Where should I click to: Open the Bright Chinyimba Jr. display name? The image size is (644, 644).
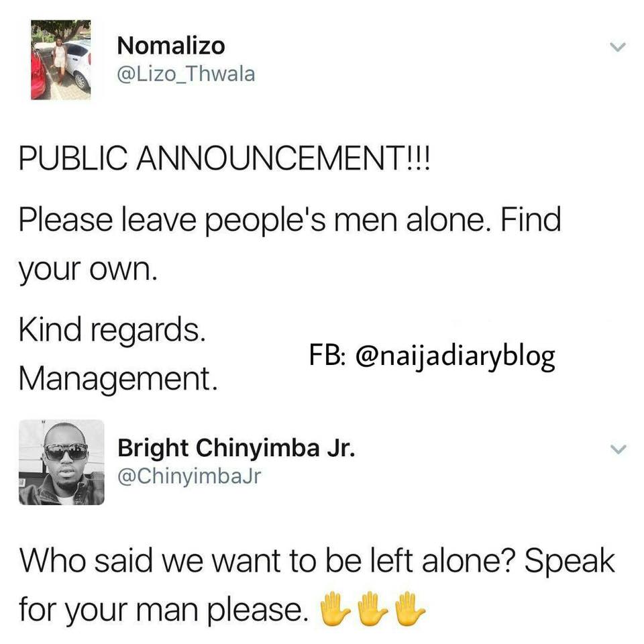point(236,447)
